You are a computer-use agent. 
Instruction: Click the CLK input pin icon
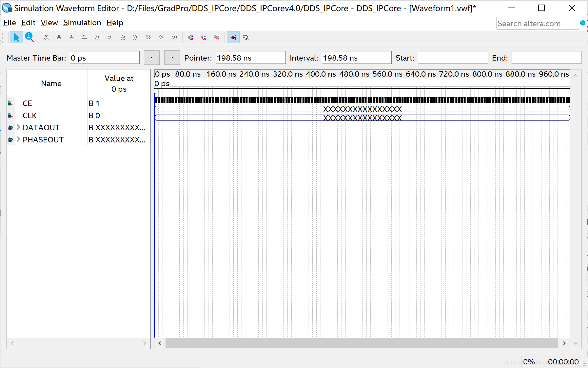point(10,116)
